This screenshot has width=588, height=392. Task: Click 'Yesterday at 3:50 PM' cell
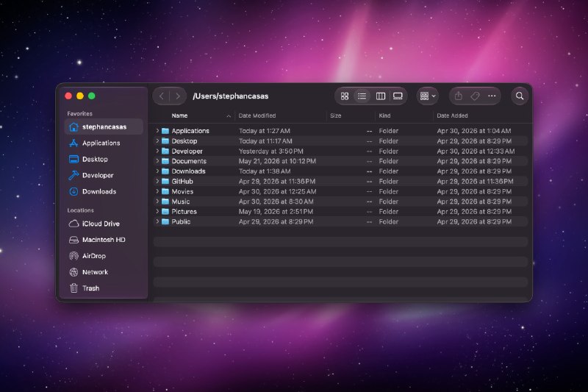coord(270,151)
